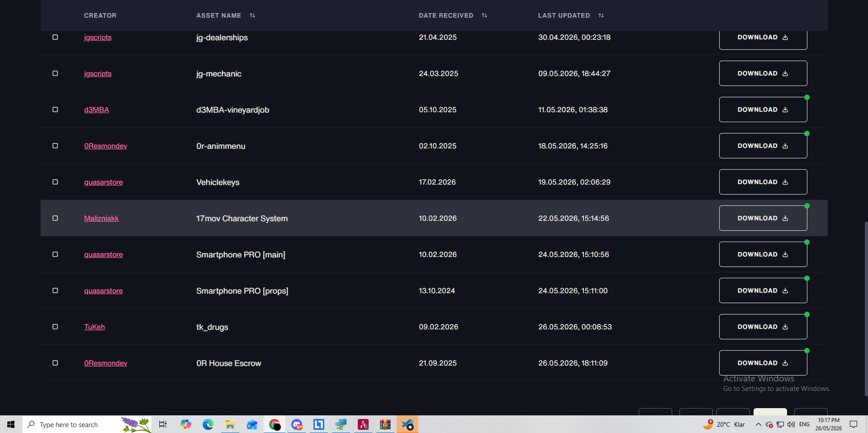Open quasarstore link for Smartphone PRO [main]
Screen dimensions: 868x433
(104, 255)
